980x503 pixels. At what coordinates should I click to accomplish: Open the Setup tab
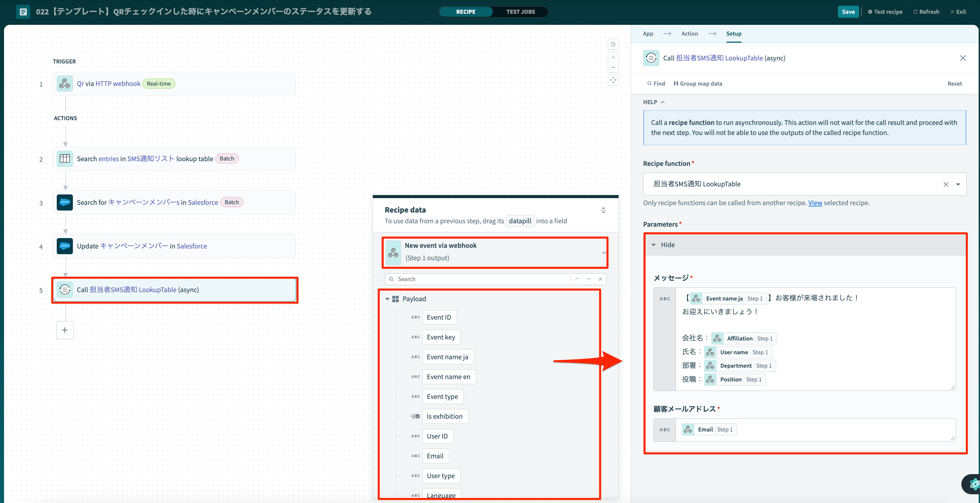point(733,34)
